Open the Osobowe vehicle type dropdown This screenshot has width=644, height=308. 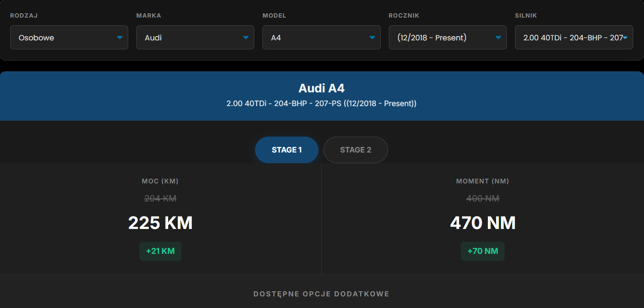pyautogui.click(x=69, y=37)
